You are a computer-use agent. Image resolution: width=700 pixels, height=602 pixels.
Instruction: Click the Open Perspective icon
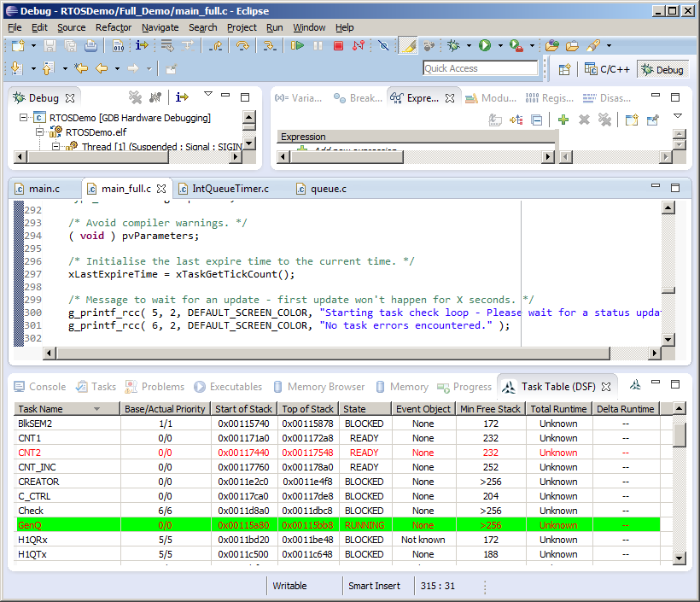565,69
